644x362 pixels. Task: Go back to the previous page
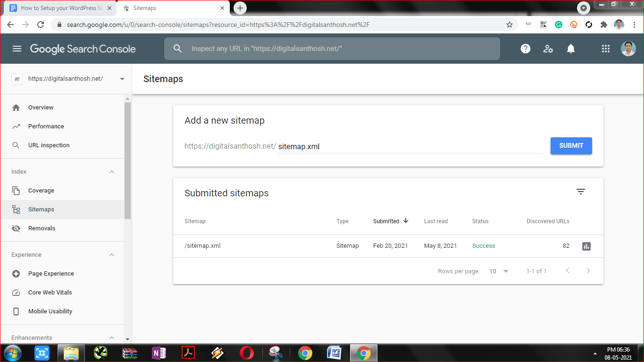[x=10, y=25]
